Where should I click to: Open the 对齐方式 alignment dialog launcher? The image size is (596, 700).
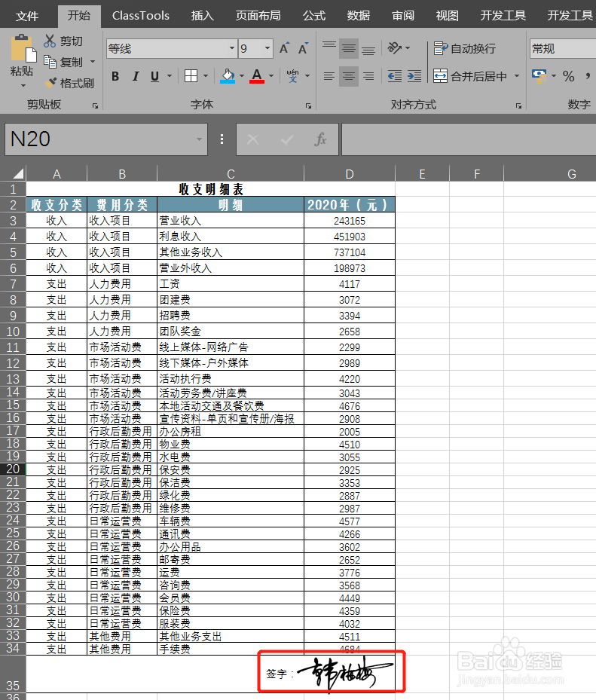pyautogui.click(x=518, y=105)
